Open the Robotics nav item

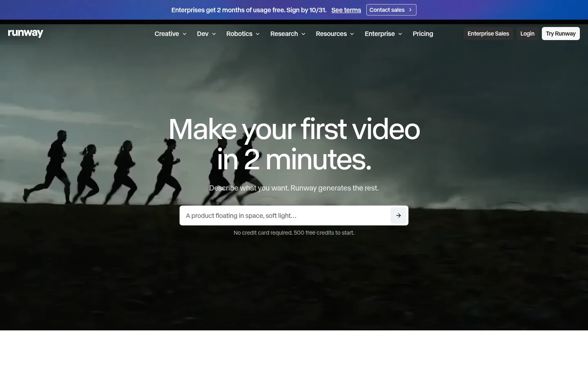click(x=243, y=34)
